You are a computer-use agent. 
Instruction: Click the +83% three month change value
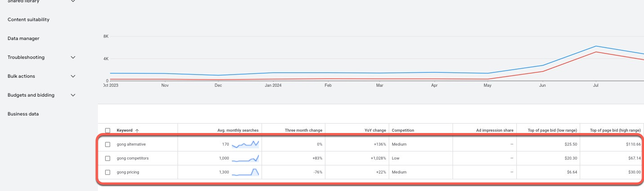317,158
